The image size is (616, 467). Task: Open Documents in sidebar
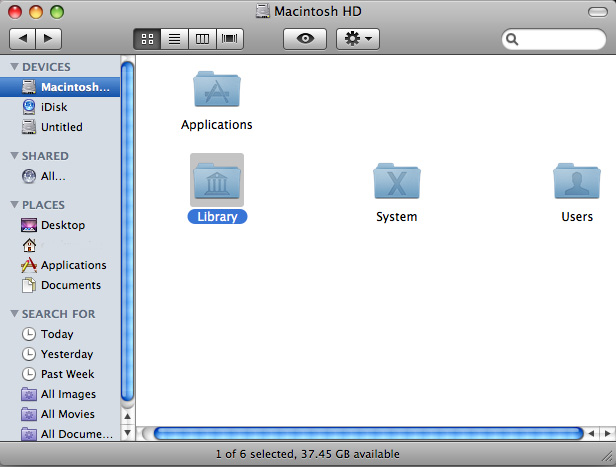pos(60,285)
